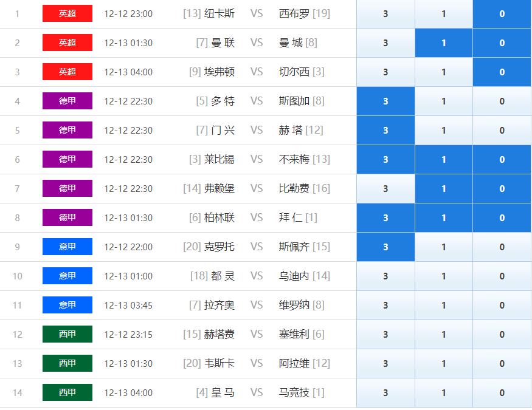Image resolution: width=532 pixels, height=410 pixels.
Task: Open team 拜仁
Action: point(291,217)
